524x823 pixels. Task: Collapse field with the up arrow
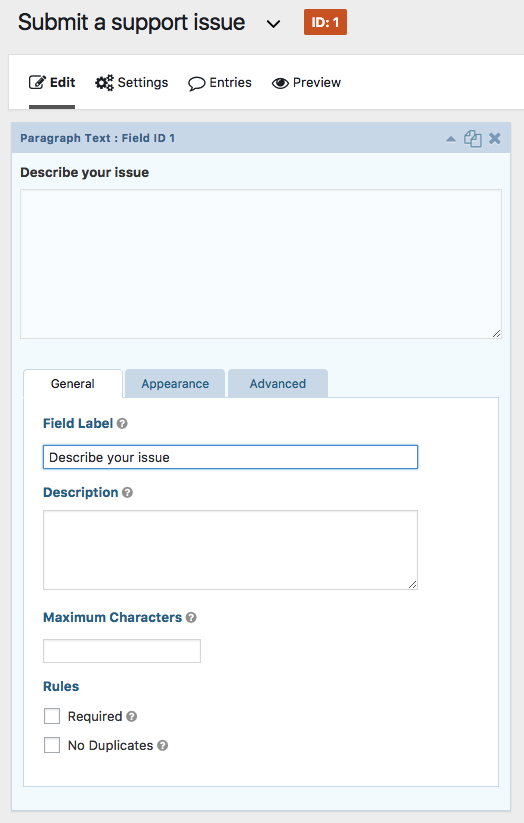pyautogui.click(x=450, y=139)
